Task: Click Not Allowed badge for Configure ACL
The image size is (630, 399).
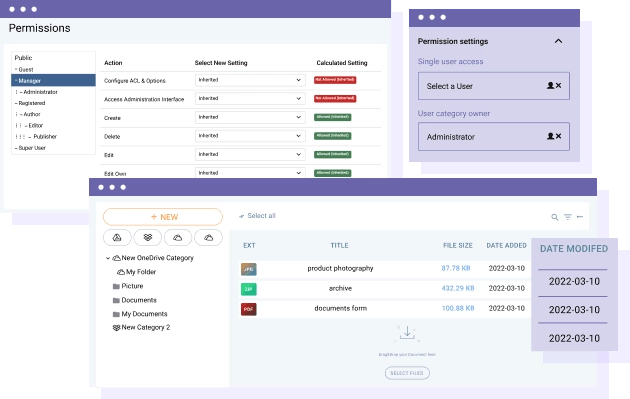Action: click(x=335, y=80)
